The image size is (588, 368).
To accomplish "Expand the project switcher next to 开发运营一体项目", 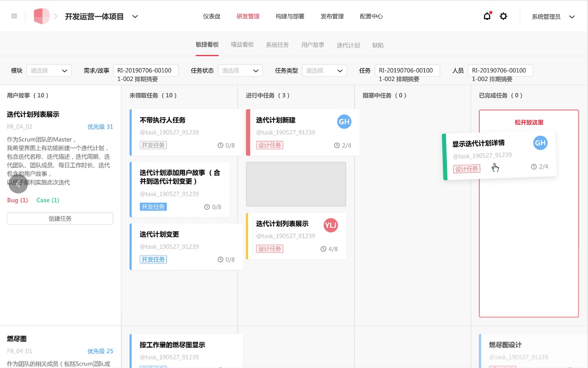I will 135,16.
